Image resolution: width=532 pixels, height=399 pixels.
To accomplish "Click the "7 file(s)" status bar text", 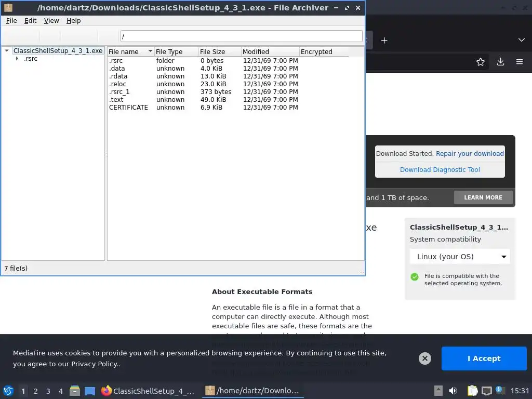I will point(16,269).
